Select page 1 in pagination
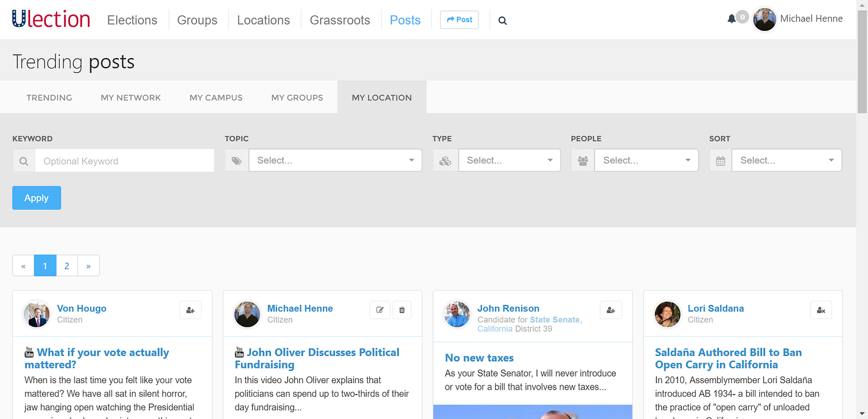This screenshot has height=419, width=868. click(x=45, y=266)
